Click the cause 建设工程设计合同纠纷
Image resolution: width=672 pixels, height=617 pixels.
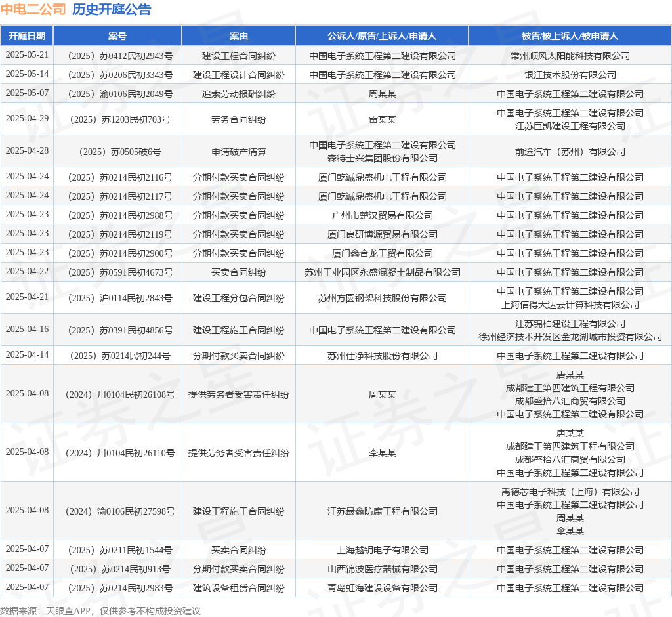[239, 75]
